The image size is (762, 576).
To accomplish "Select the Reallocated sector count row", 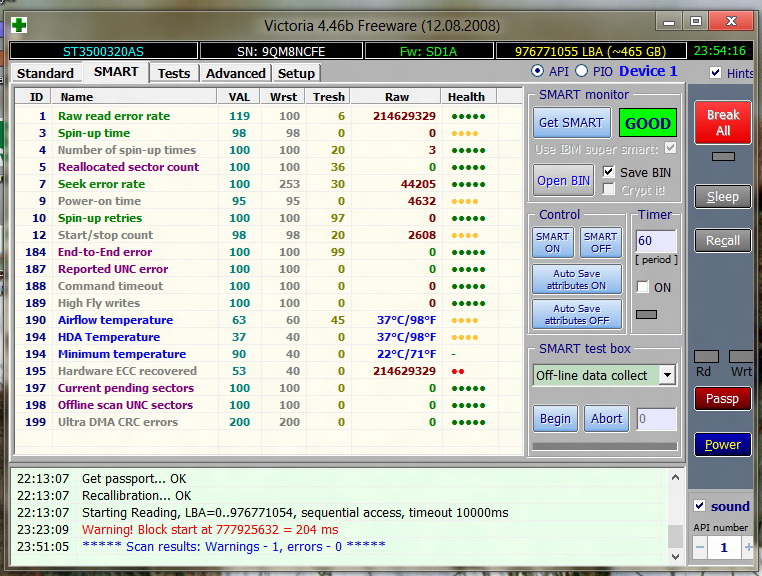I will (269, 167).
